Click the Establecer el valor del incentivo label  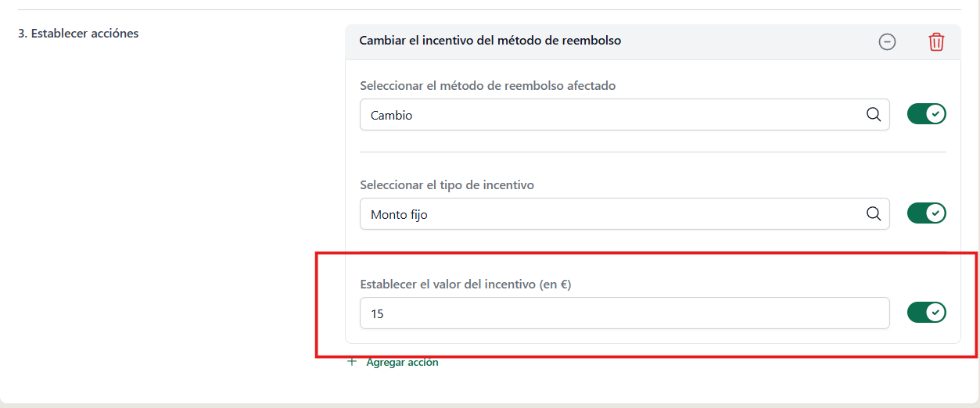pyautogui.click(x=465, y=285)
